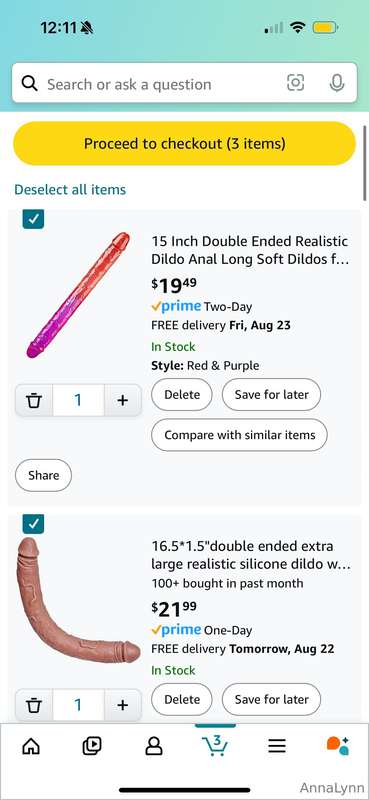Tap the camera lens search icon
This screenshot has width=369, height=800.
pos(296,83)
